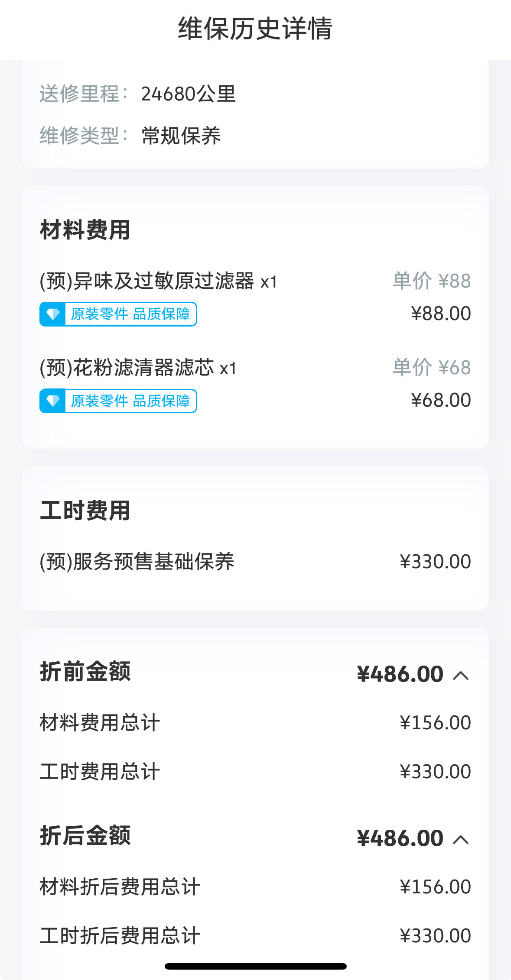This screenshot has width=511, height=980.
Task: Click diamond icon under 花粉滤清器滤芯 item
Action: 53,401
